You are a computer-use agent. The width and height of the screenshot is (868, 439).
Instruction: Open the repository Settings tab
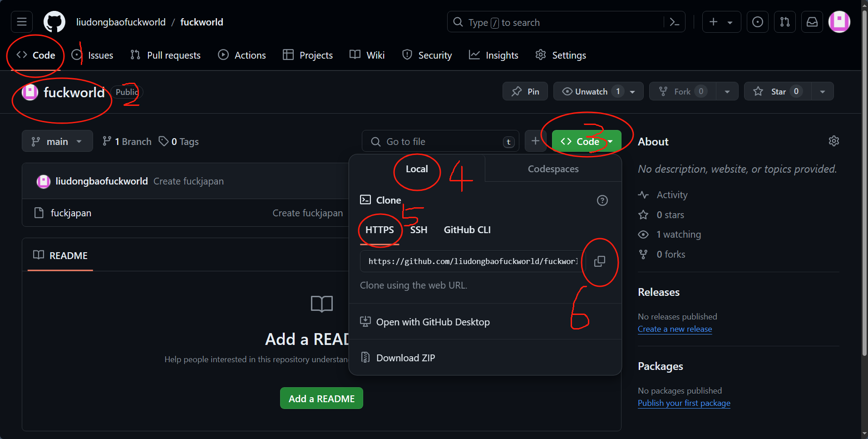(561, 55)
